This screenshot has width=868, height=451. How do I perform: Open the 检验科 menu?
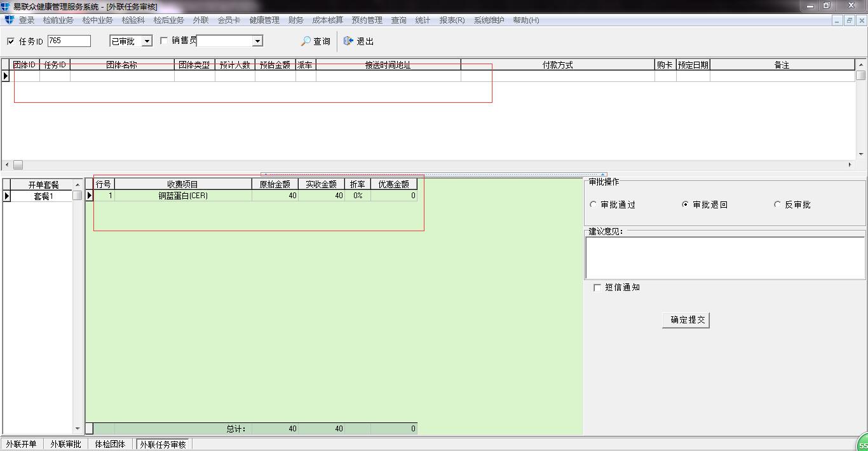pos(133,20)
